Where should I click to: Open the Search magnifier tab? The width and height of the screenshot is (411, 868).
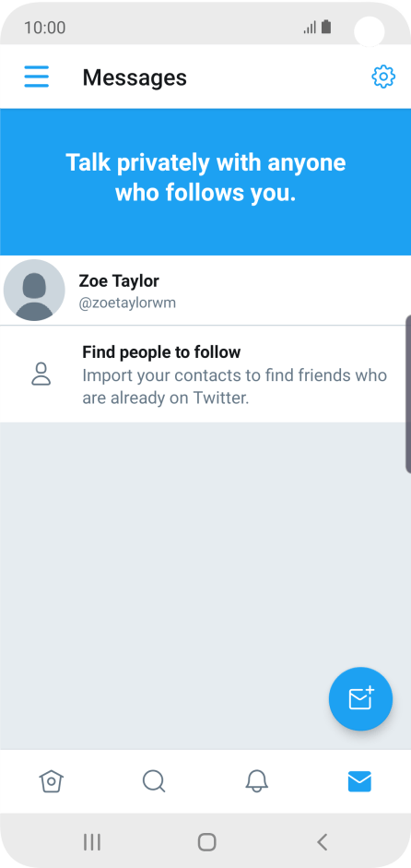pos(154,781)
